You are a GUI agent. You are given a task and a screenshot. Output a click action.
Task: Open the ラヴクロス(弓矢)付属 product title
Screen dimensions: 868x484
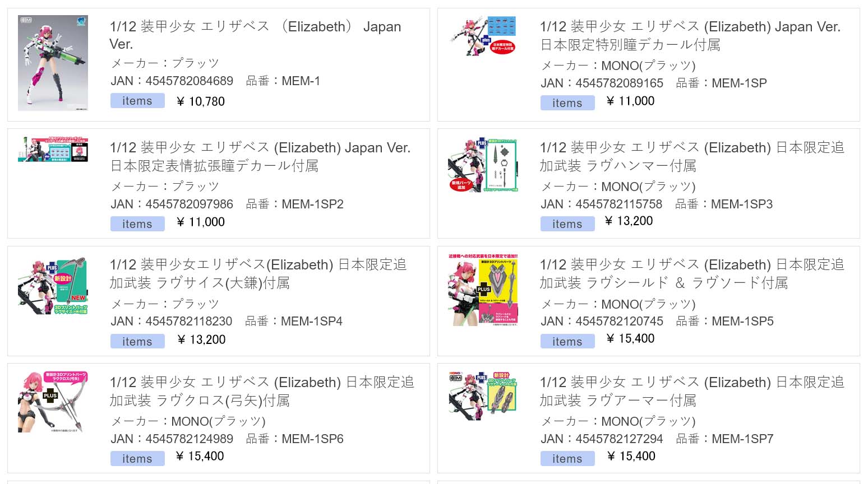tap(262, 391)
